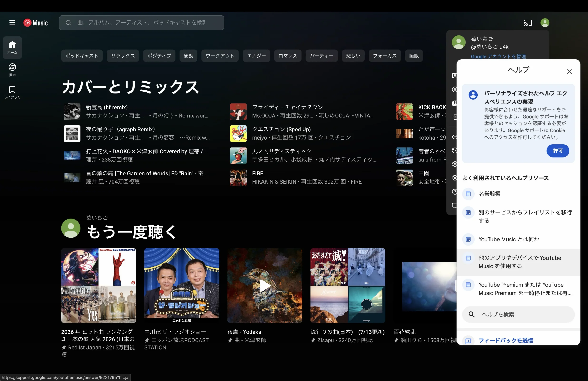Click the 新宝島 (hf remix) thumbnail
This screenshot has height=381, width=588.
[72, 112]
